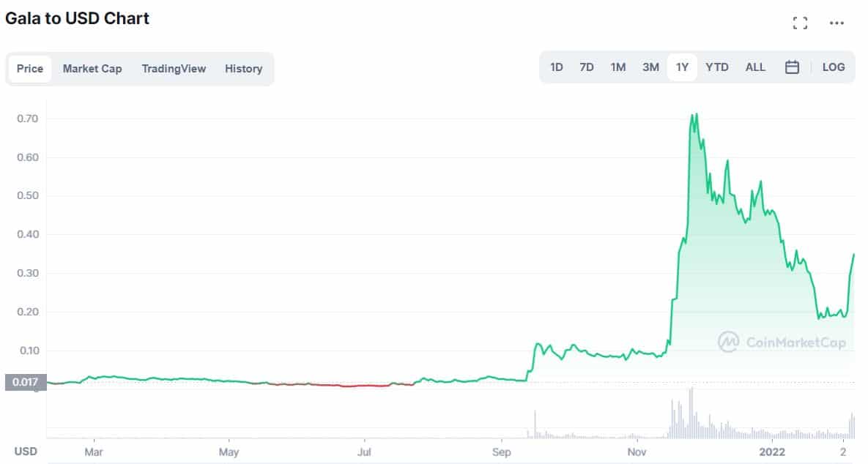Open the calendar date range picker
The image size is (868, 464).
tap(792, 67)
